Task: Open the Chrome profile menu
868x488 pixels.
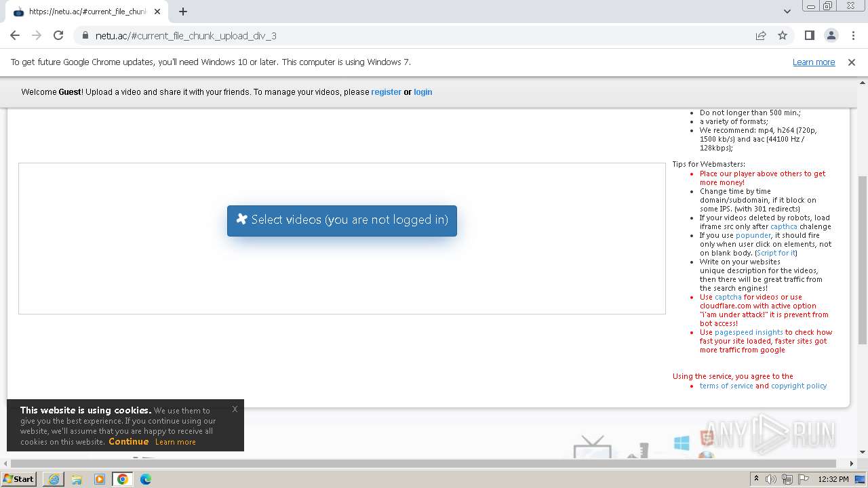Action: (x=831, y=35)
